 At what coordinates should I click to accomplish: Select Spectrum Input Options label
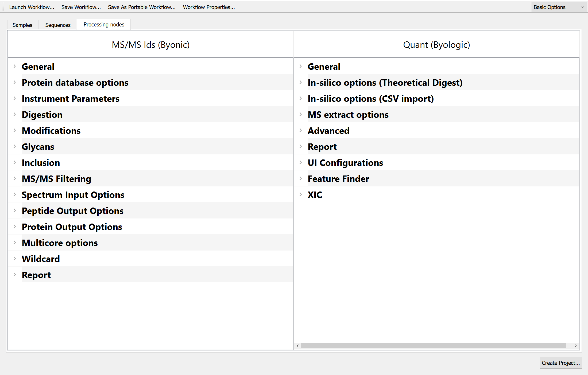coord(73,195)
